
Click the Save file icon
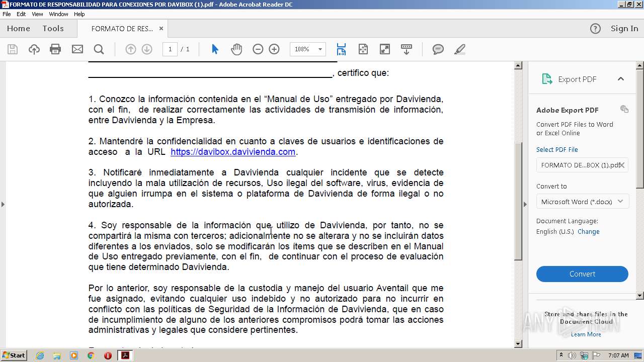(x=13, y=49)
